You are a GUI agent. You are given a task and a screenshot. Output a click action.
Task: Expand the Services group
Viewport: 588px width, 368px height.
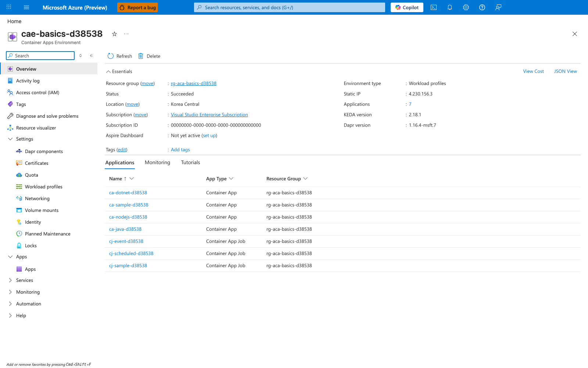10,280
